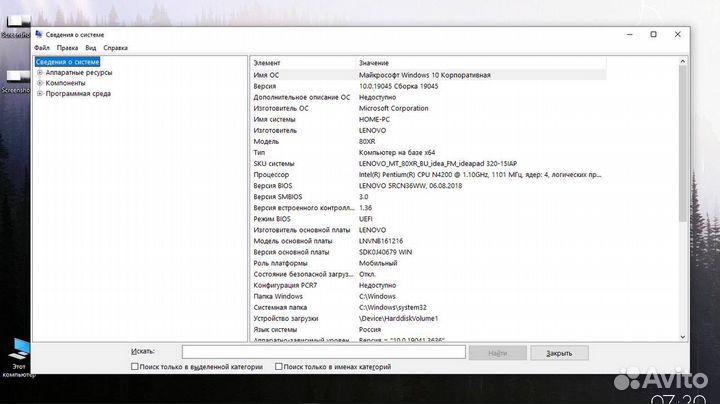The image size is (720, 404).
Task: Maximize the Сведения о системе window
Action: (653, 34)
